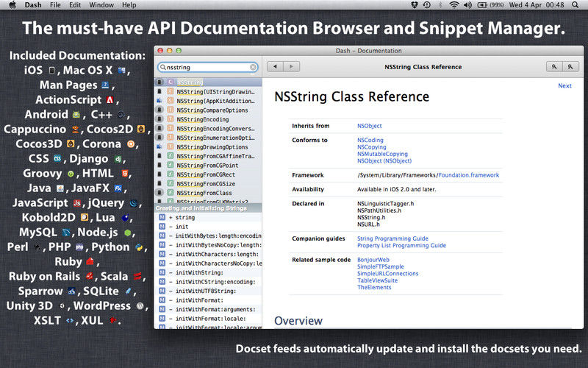Viewport: 588px width, 368px height.
Task: Open the BonjourWeb sample code link
Action: [373, 260]
